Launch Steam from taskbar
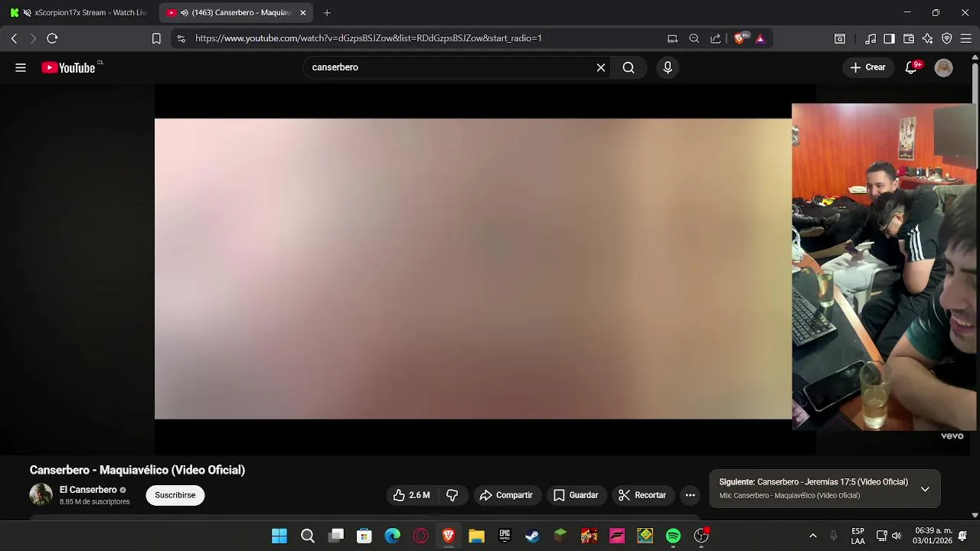 (x=532, y=536)
